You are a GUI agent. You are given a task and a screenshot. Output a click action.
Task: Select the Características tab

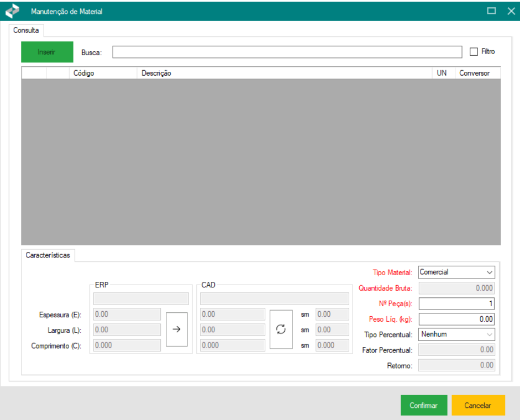tap(48, 255)
